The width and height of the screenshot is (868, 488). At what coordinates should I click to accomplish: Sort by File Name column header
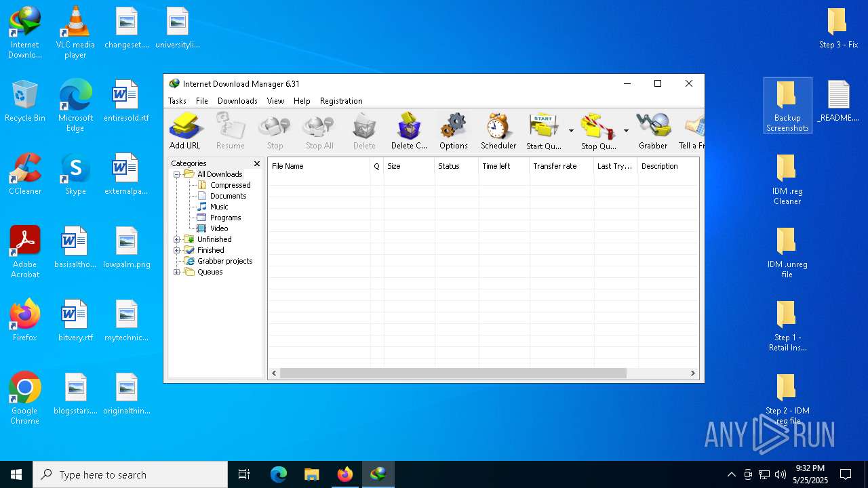tap(319, 166)
